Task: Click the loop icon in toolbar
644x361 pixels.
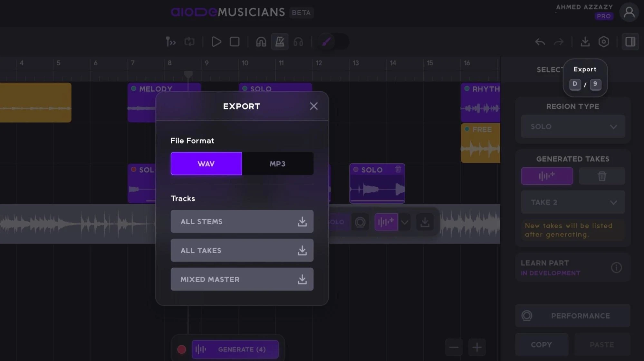Action: [189, 42]
